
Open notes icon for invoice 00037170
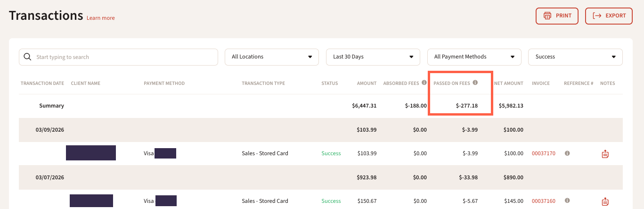coord(605,154)
